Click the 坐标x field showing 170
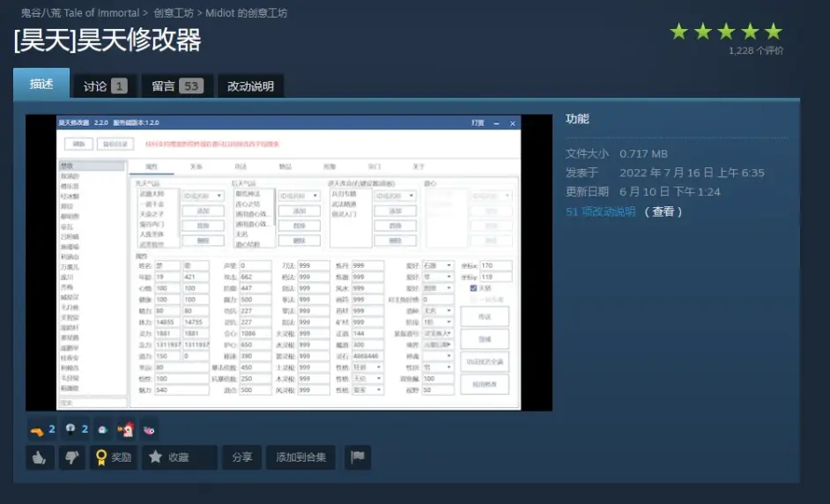Viewport: 830px width, 504px height. point(496,265)
